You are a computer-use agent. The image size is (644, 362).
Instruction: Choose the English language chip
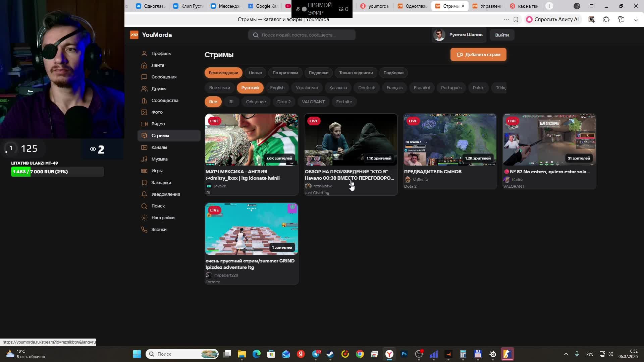[x=277, y=88]
